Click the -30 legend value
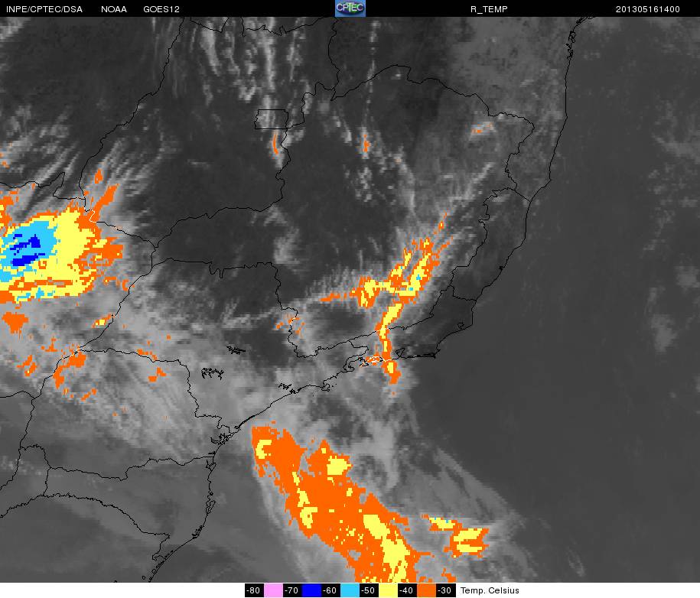 click(x=445, y=590)
